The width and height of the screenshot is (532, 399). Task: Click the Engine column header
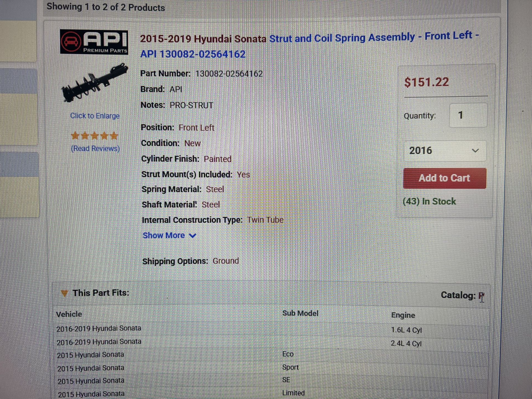point(403,315)
